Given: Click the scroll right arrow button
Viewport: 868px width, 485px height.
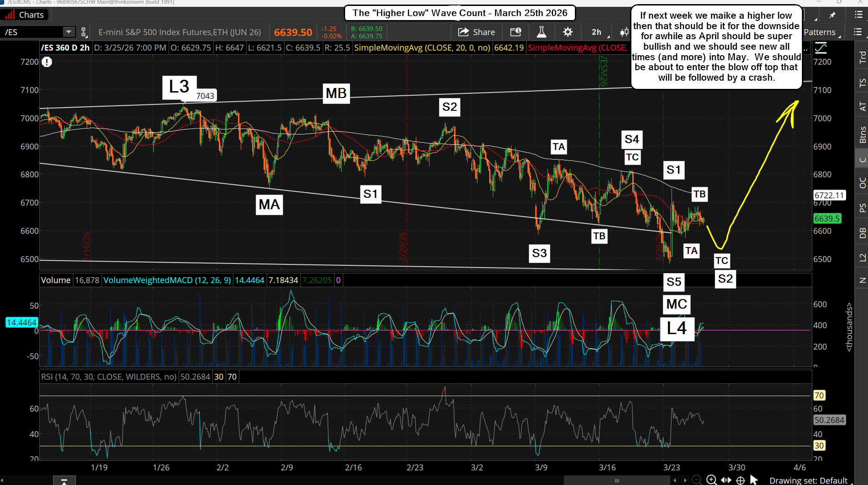Looking at the screenshot, I should click(x=685, y=480).
